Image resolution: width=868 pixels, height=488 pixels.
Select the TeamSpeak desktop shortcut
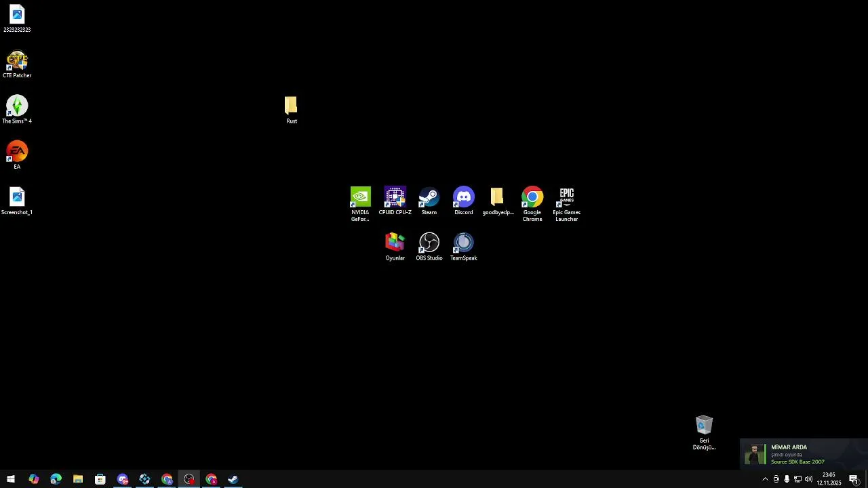pyautogui.click(x=464, y=247)
